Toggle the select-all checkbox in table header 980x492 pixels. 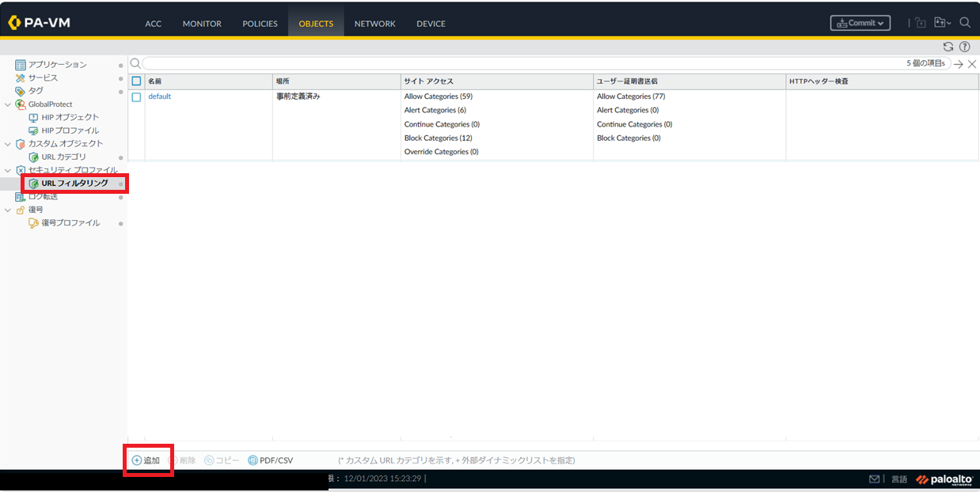(x=136, y=81)
